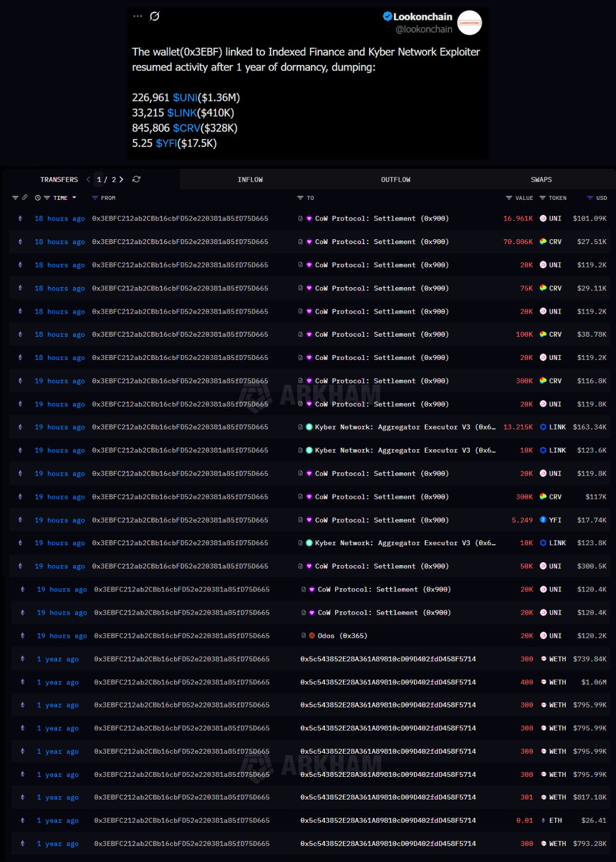
Task: Click the 70.806K value cell
Action: (518, 241)
